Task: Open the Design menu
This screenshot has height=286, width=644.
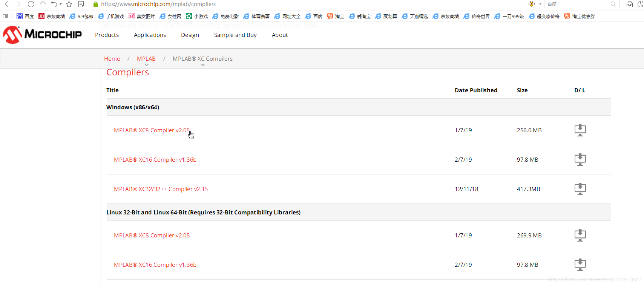Action: click(x=190, y=35)
